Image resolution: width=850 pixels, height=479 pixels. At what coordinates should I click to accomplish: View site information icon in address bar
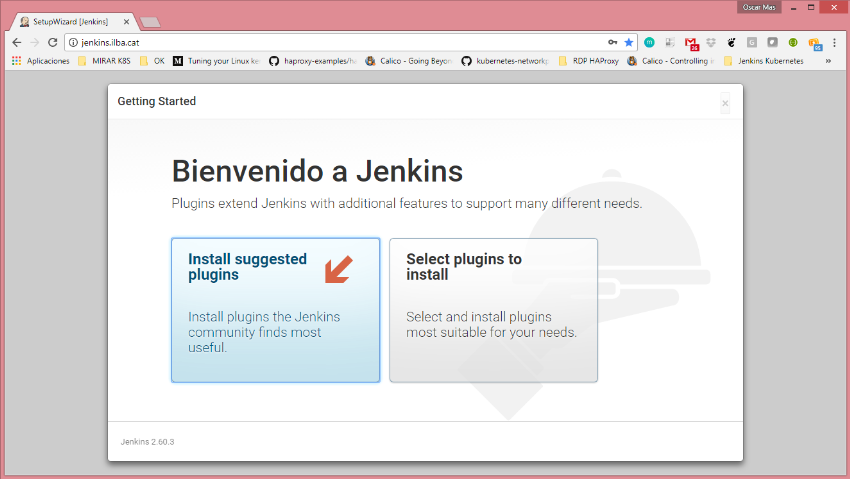coord(73,42)
